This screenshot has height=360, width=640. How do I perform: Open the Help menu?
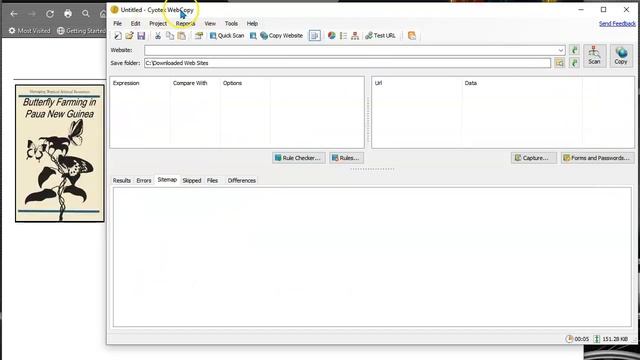pos(252,24)
